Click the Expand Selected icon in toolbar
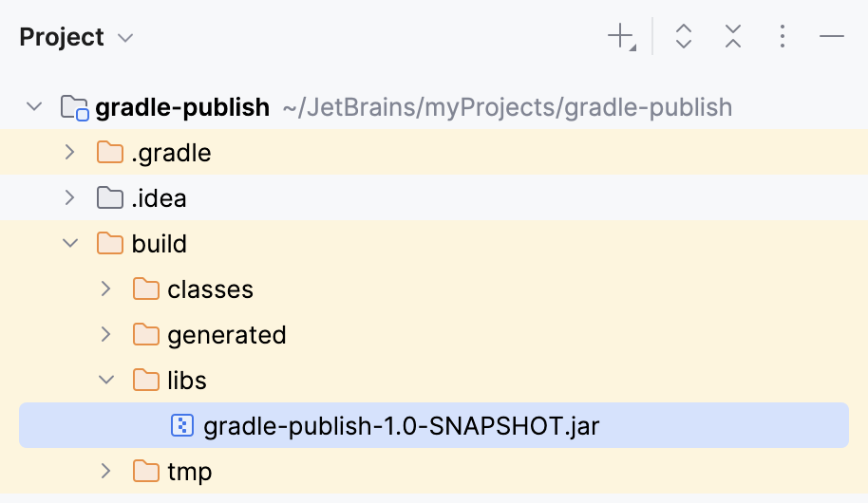The image size is (868, 503). 684,37
